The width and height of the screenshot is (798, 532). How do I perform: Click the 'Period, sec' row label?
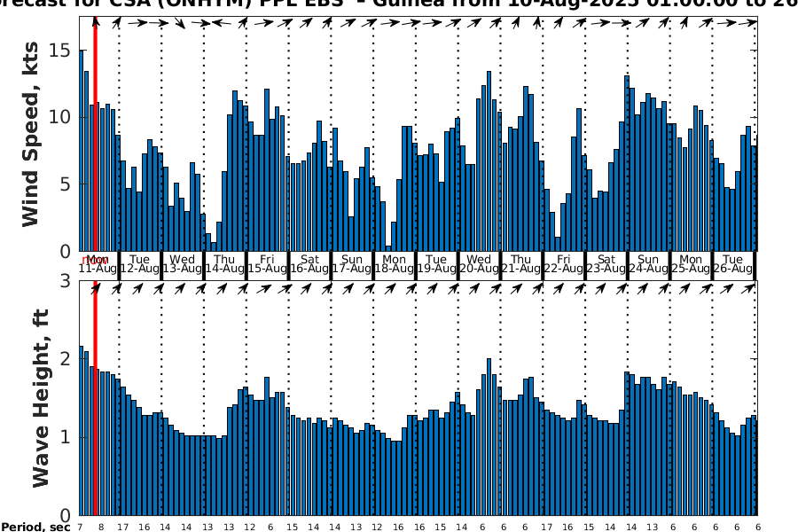35,527
